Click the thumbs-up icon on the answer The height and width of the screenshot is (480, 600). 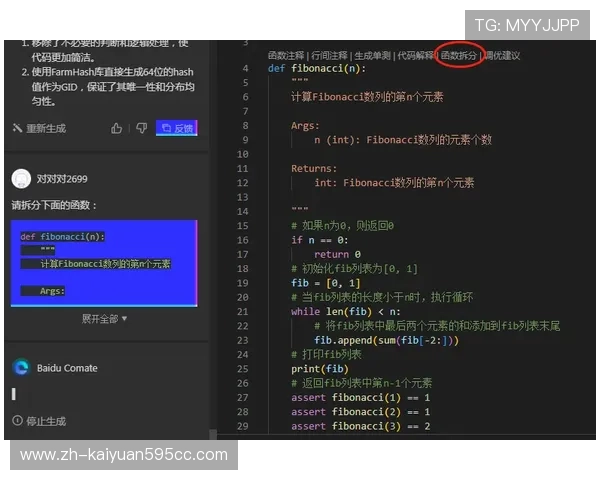(117, 128)
